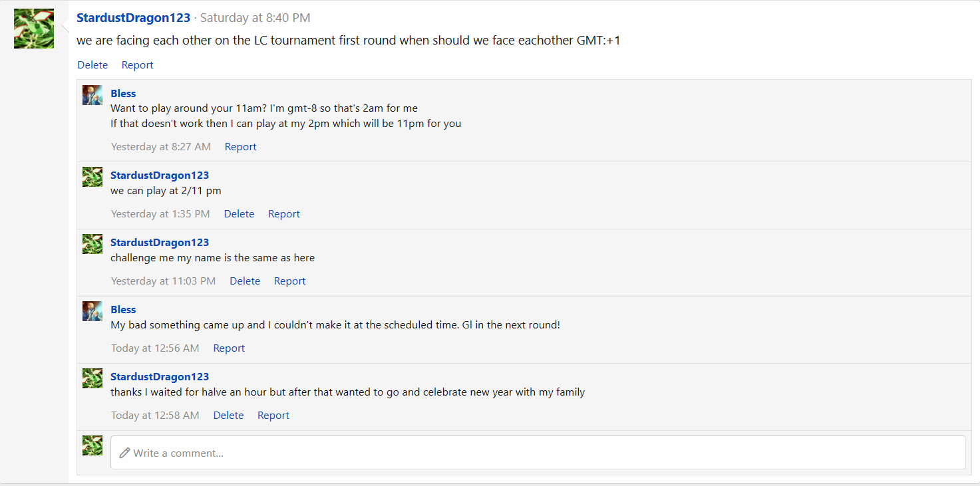The image size is (980, 486).
Task: Click avatar beside new year comment
Action: [92, 378]
